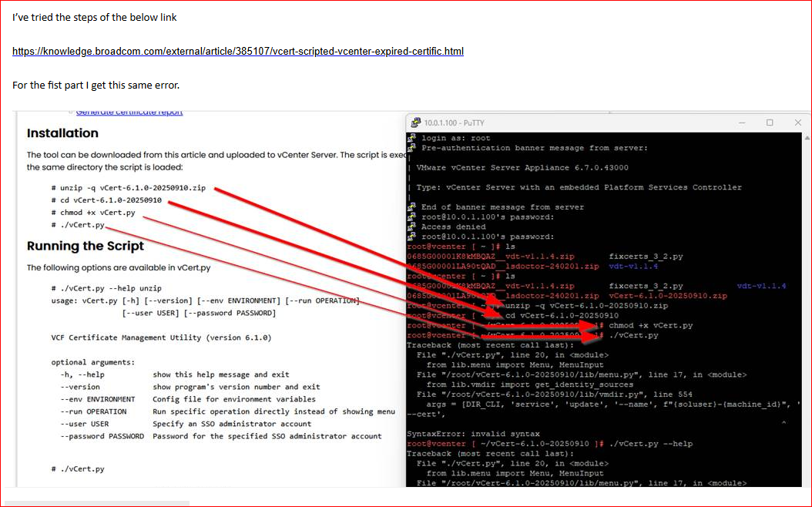The height and width of the screenshot is (507, 812).
Task: Click "# unzip -q vCert-6.1.0-20250910.zip" in the article
Action: coord(129,187)
